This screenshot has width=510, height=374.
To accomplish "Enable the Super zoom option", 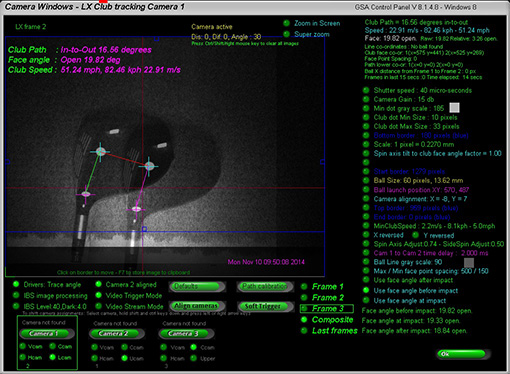I will point(286,34).
